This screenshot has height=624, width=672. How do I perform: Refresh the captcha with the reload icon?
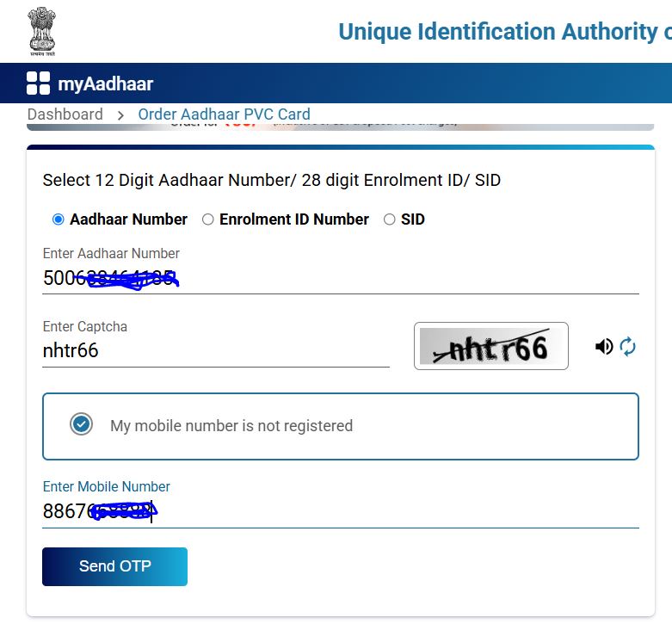[x=628, y=346]
